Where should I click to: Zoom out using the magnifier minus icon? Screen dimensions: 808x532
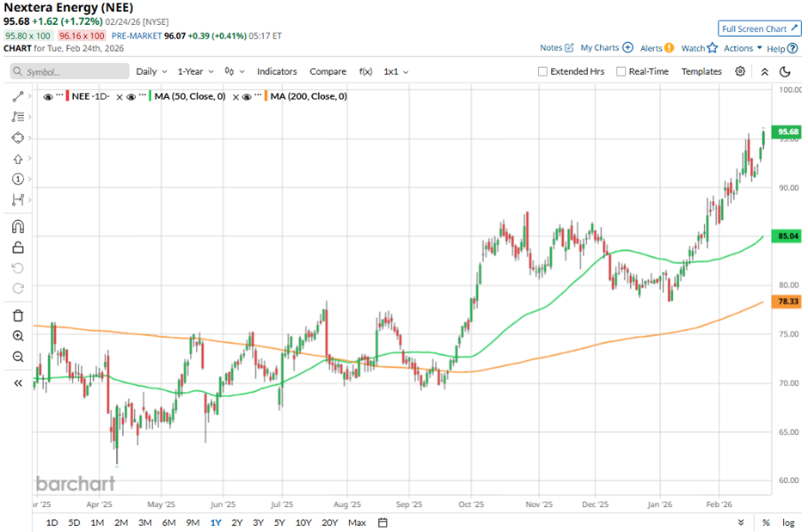(x=18, y=357)
